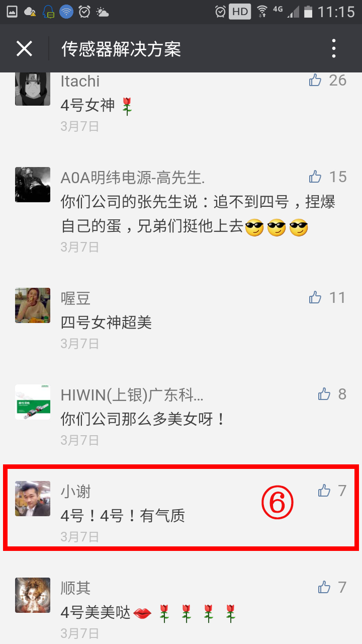362x644 pixels.
Task: Tap 小谢's profile photo
Action: [33, 499]
